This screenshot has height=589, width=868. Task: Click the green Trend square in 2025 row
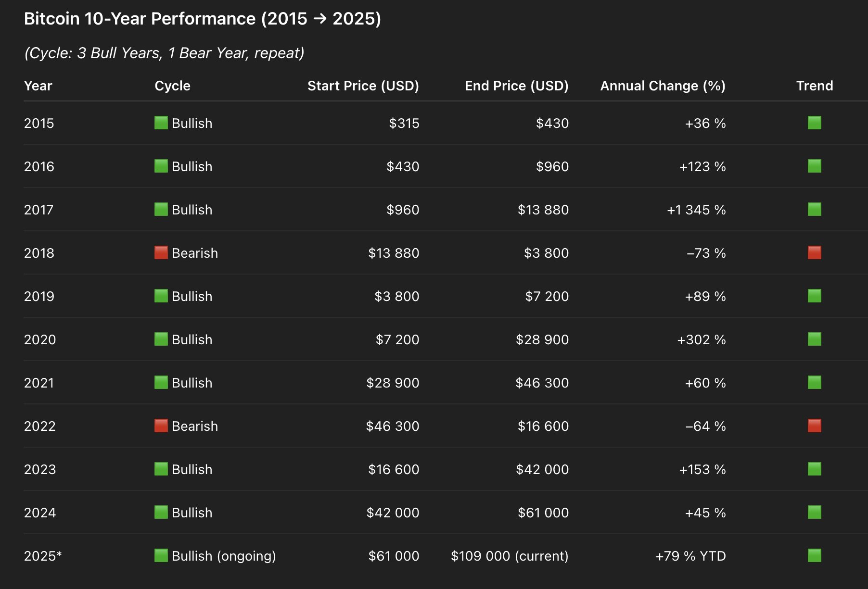click(814, 556)
